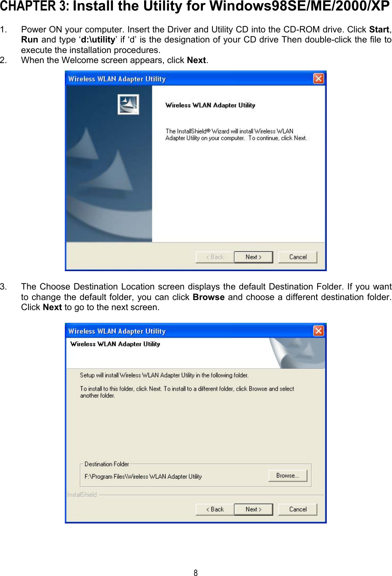Screen dimensions: 392x576
Task: Click the title bar of the Welcome dialog
Action: click(x=189, y=79)
